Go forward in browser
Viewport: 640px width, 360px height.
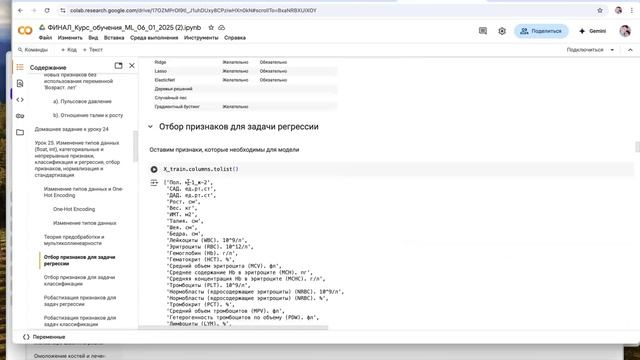tap(34, 10)
